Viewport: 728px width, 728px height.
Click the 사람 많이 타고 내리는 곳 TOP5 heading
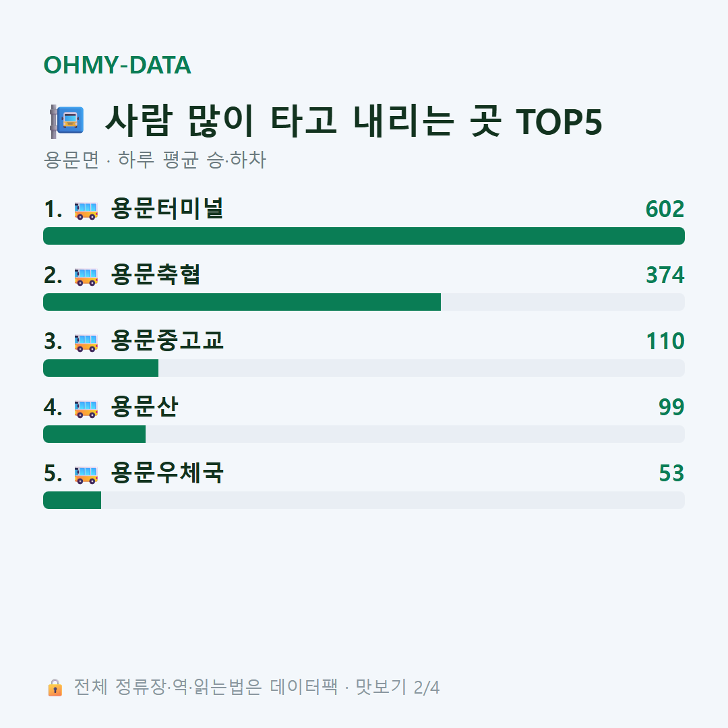[354, 121]
